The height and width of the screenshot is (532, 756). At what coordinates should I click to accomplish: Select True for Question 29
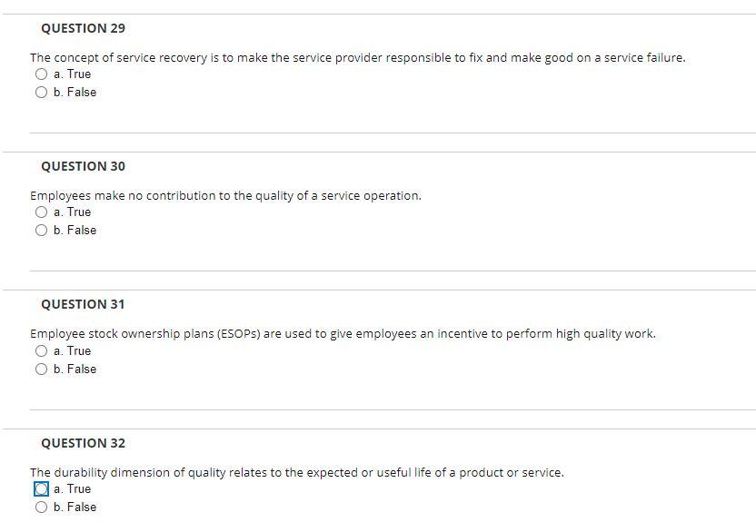click(41, 74)
